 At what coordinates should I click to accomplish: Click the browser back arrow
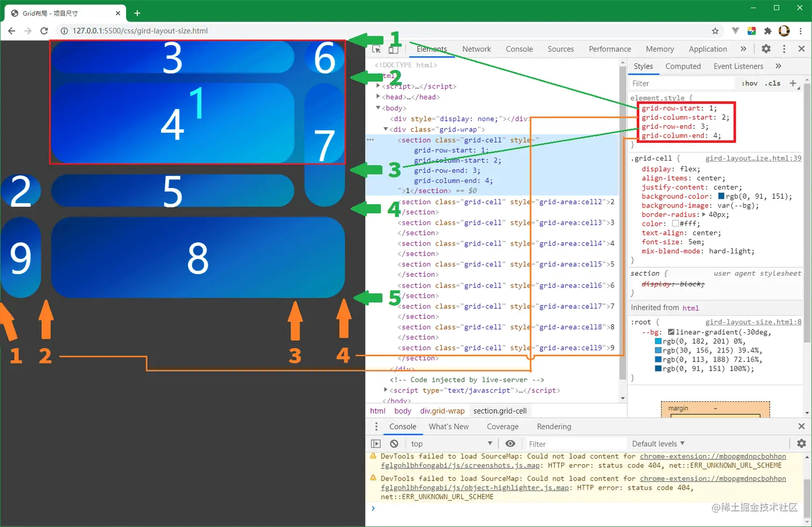(x=12, y=31)
